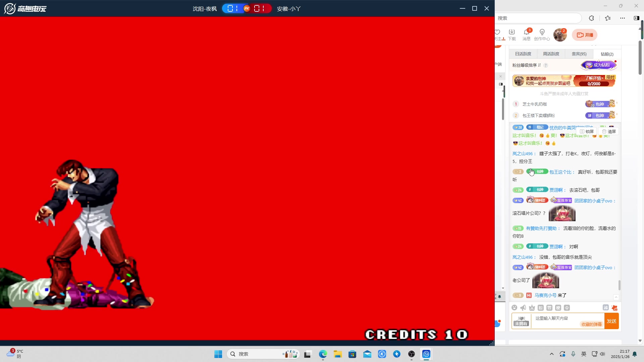The height and width of the screenshot is (362, 644).
Task: Click the 开播 start streaming button
Action: coord(585,35)
